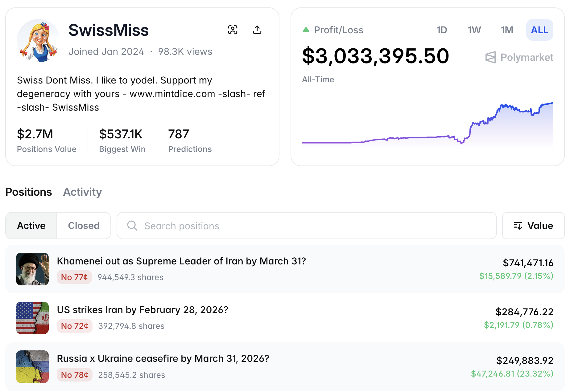Click the Polymarket logo
This screenshot has width=570, height=392.
[519, 57]
